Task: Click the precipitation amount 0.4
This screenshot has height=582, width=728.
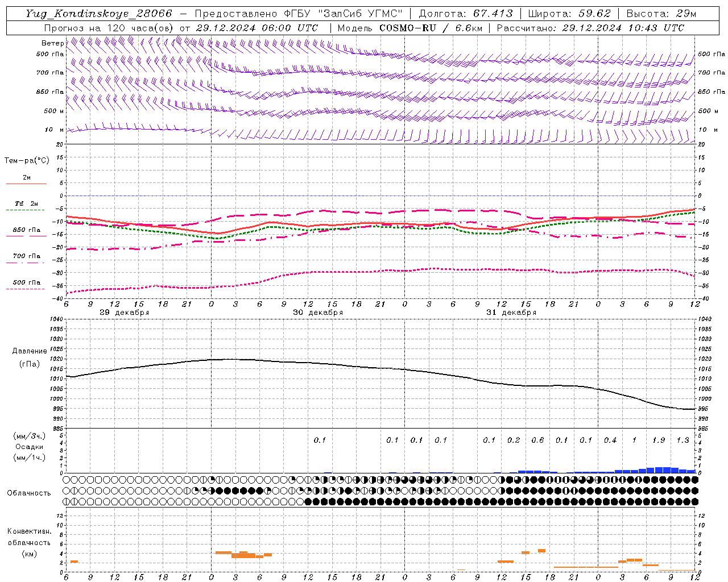Action: (610, 440)
